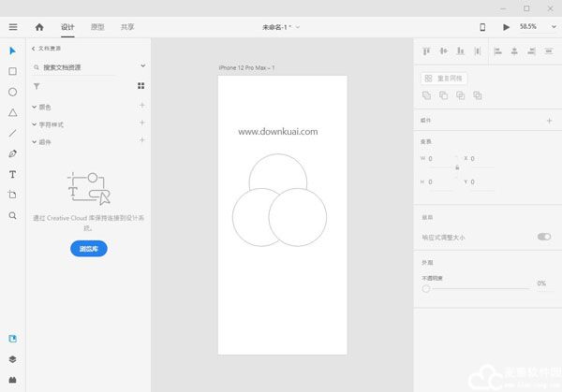Select the Pen tool
This screenshot has height=392, width=562.
13,153
